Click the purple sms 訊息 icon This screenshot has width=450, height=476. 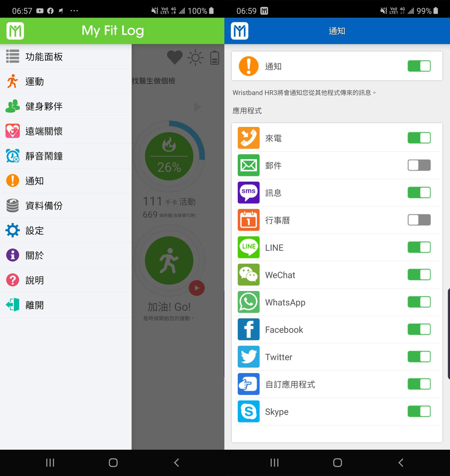tap(248, 193)
